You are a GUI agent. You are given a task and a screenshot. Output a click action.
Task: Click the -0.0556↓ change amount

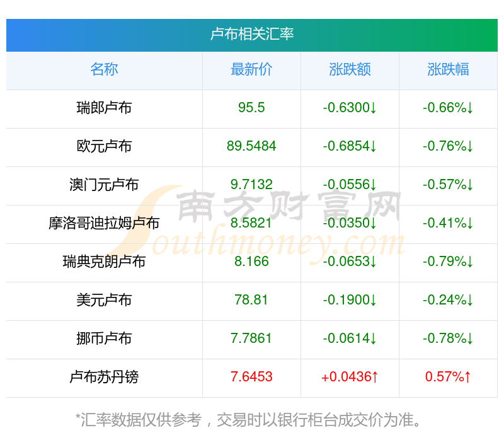click(350, 185)
